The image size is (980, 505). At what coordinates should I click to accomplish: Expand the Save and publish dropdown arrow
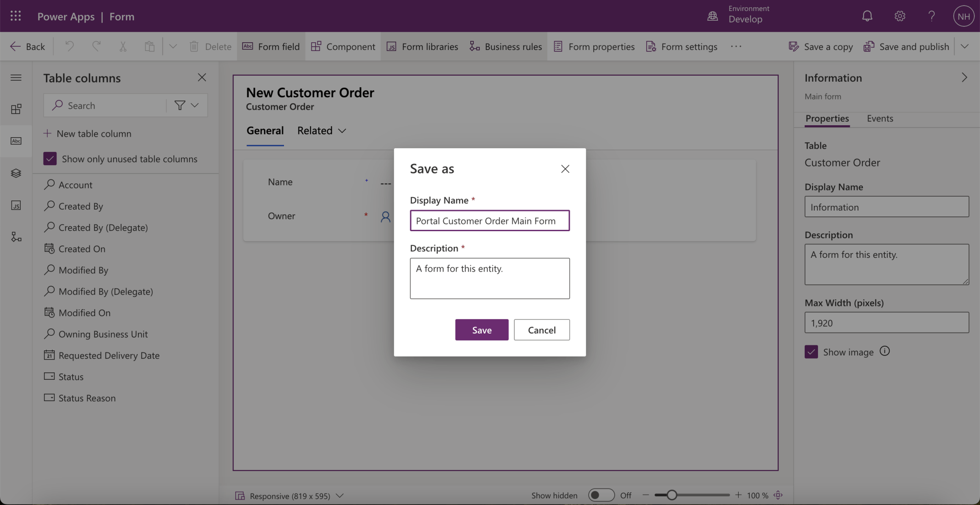click(x=964, y=46)
